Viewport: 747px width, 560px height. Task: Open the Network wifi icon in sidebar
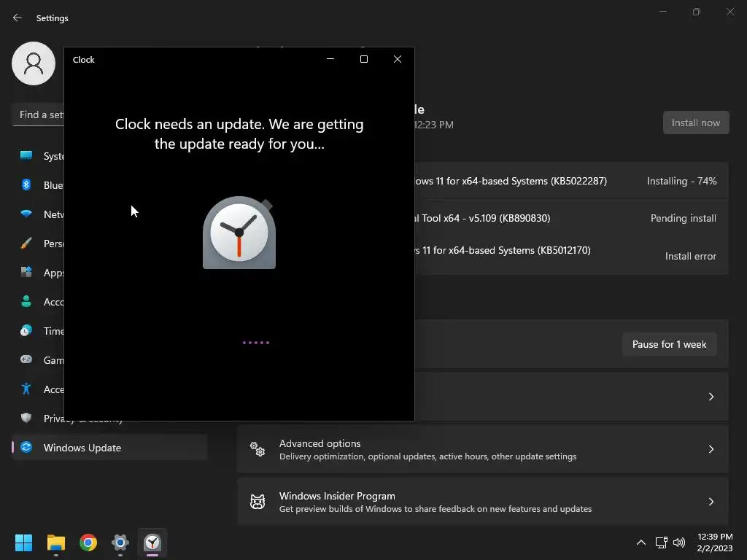(26, 214)
